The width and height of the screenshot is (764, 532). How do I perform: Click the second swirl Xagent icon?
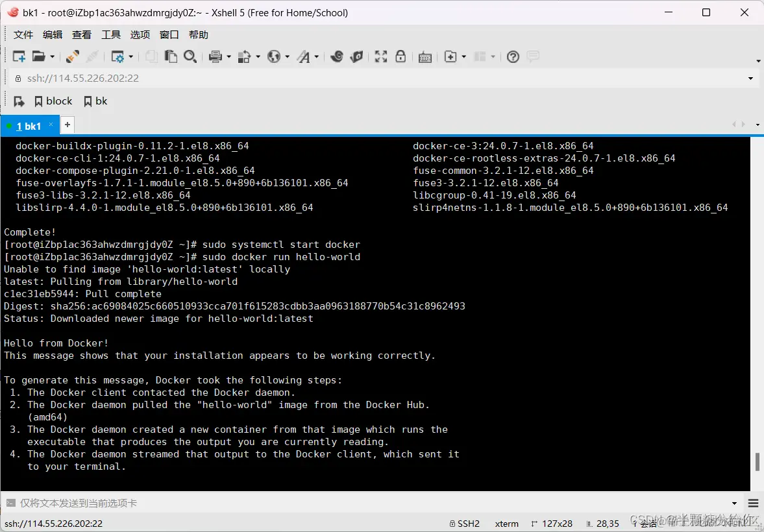coord(356,56)
